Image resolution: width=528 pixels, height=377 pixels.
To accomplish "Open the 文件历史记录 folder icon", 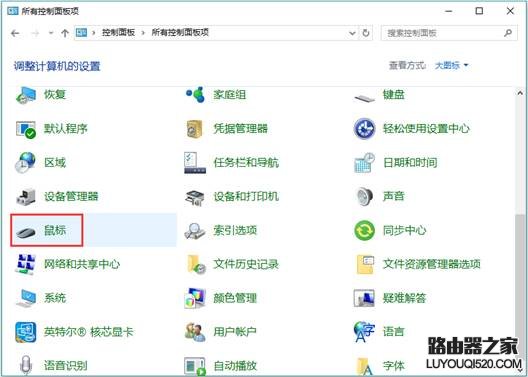I will [196, 265].
